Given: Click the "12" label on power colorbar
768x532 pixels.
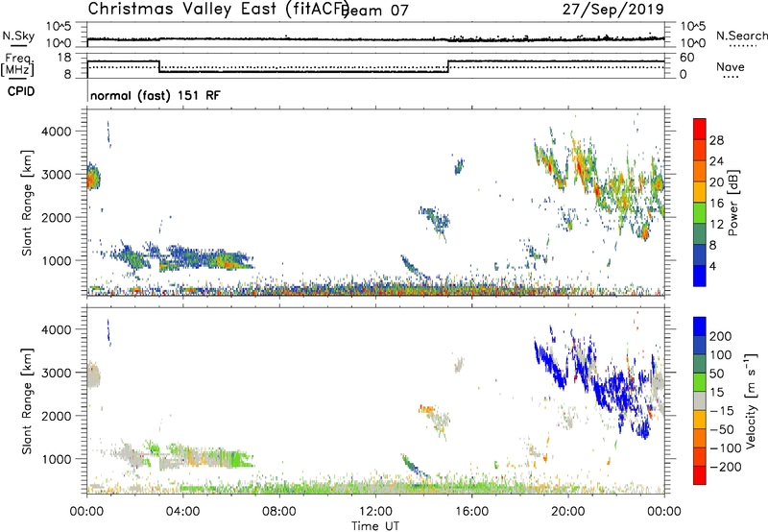Looking at the screenshot, I should pos(716,225).
